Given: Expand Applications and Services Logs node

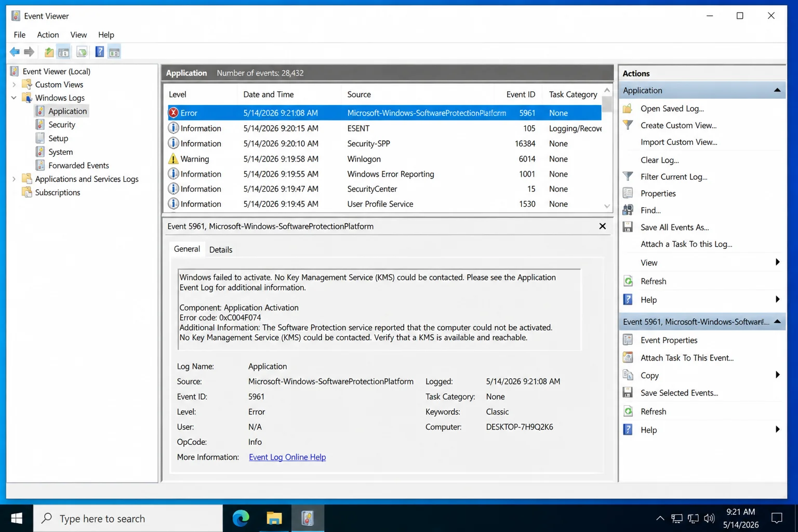Looking at the screenshot, I should point(14,179).
